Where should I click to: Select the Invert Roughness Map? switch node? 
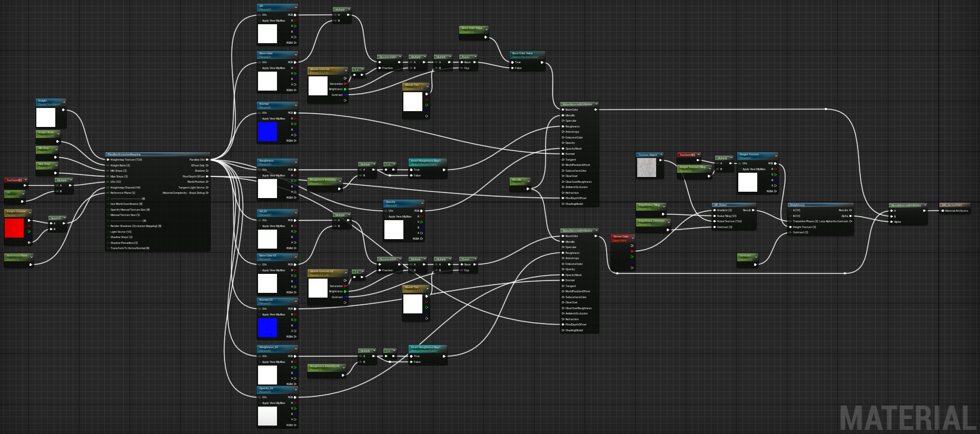coord(428,162)
